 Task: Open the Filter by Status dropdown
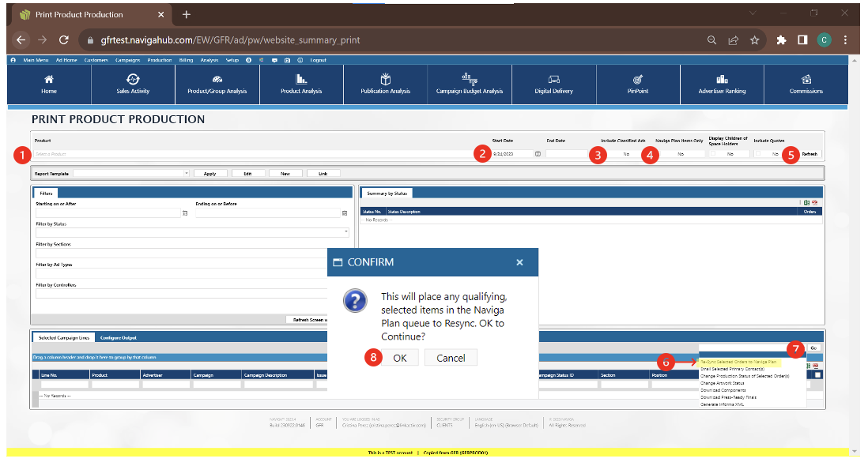click(345, 232)
